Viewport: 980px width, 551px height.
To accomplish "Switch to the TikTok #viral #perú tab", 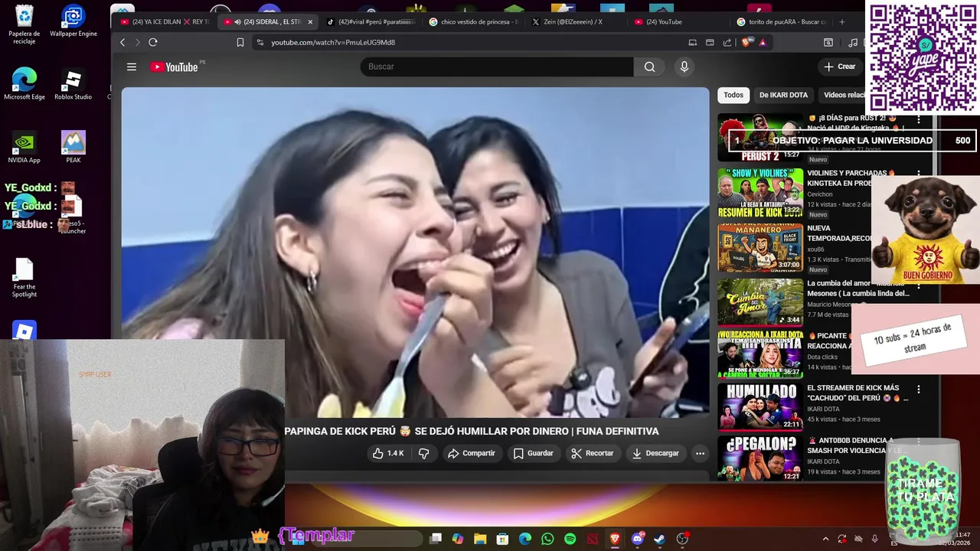I will click(x=371, y=22).
